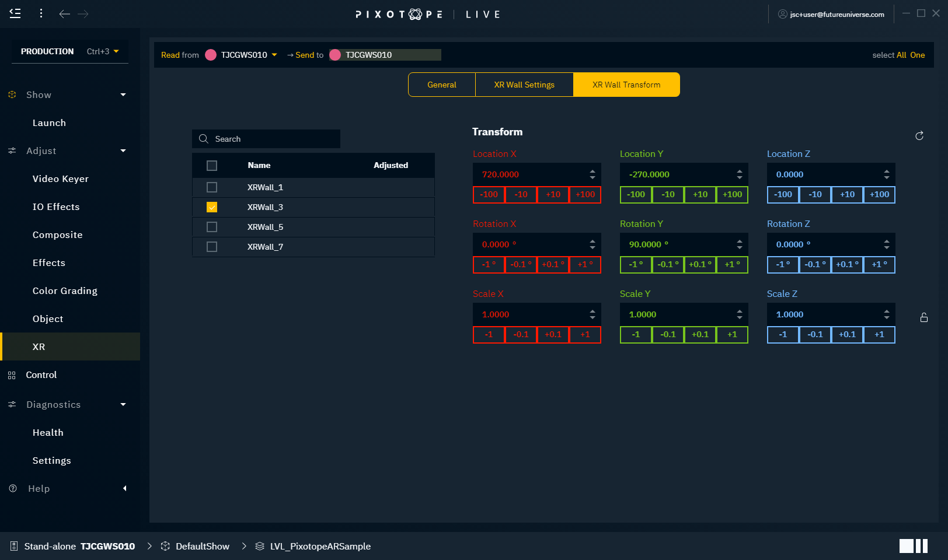Click Rotation Z minus 1 degree button
The image size is (948, 560).
click(783, 264)
